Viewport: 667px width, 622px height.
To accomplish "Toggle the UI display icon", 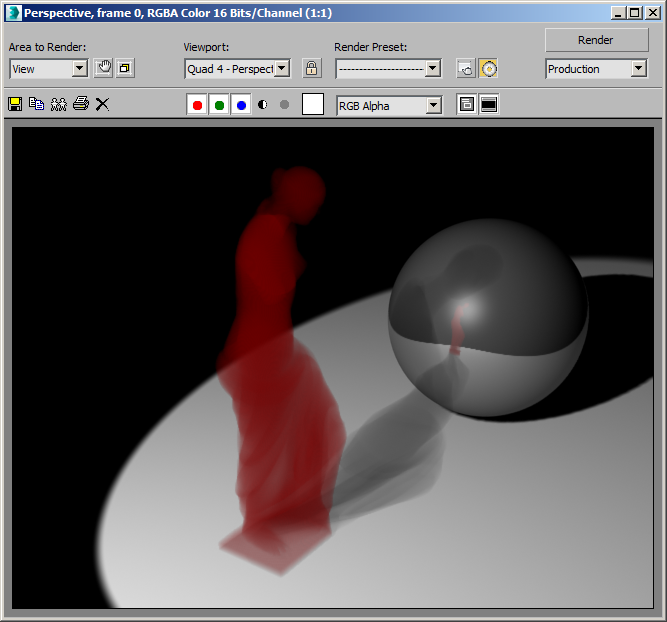I will tap(489, 105).
